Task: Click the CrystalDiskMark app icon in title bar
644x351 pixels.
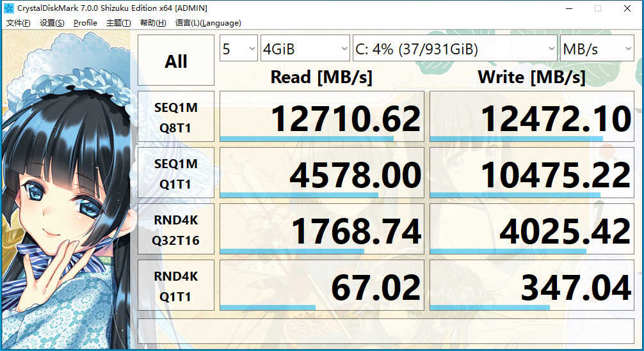Action: tap(8, 8)
